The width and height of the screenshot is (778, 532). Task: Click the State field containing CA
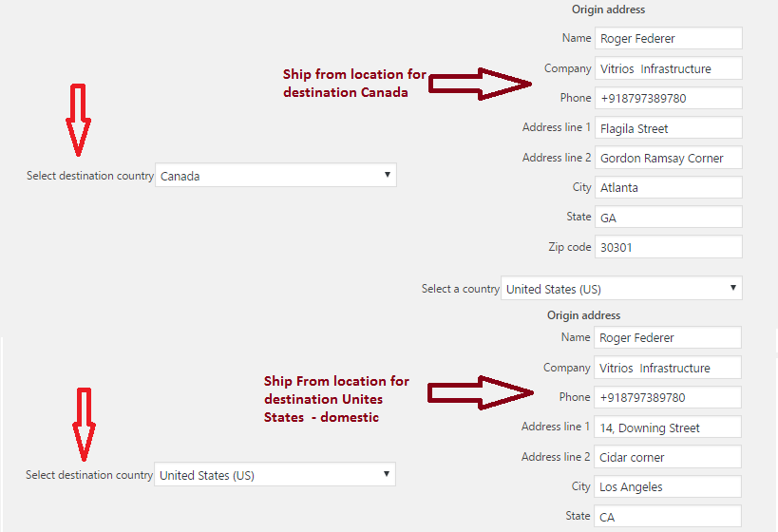click(x=668, y=517)
